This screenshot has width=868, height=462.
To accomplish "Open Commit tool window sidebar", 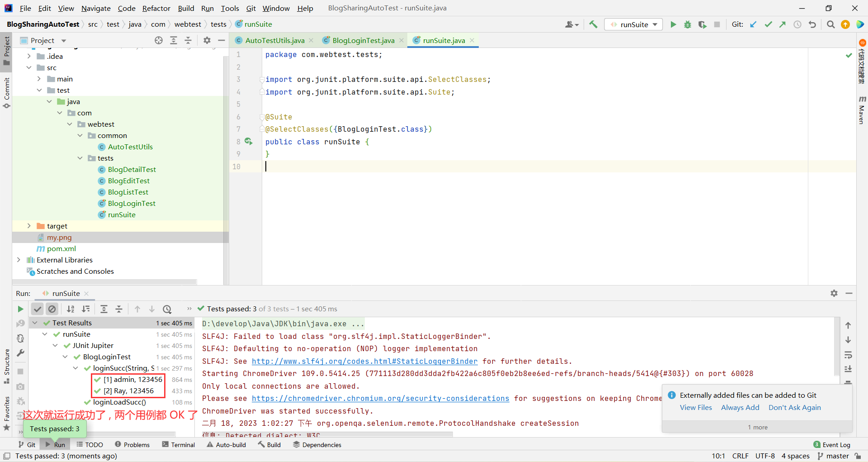I will [x=6, y=93].
